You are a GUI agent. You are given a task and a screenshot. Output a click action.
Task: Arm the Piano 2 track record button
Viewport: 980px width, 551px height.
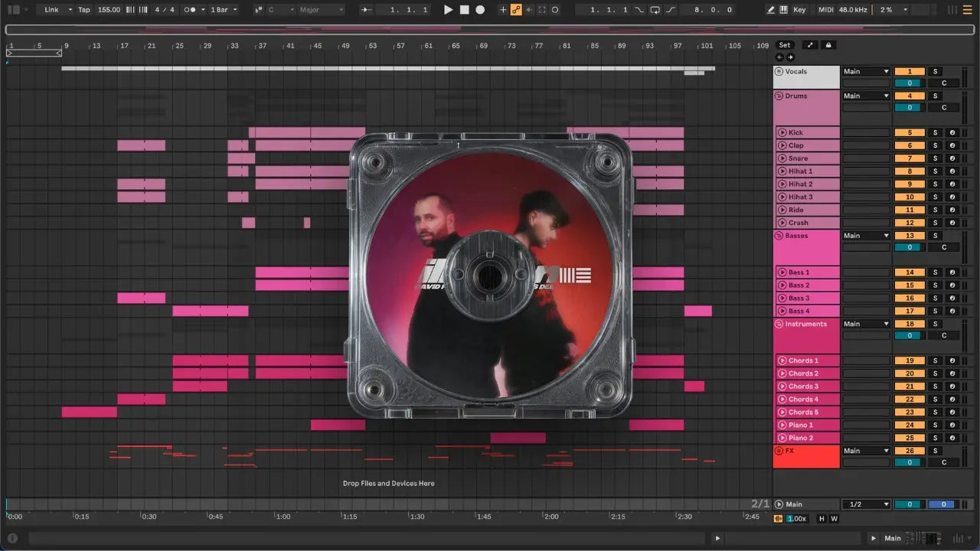pos(952,439)
